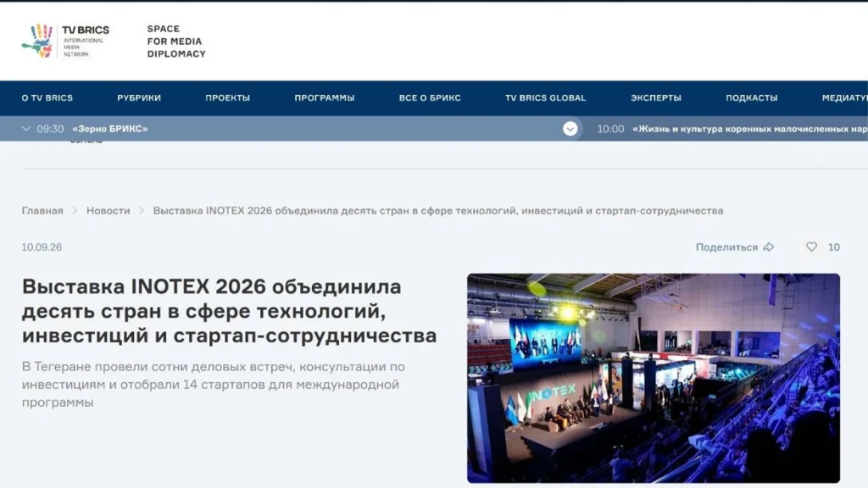Click the 09:30 schedule time

[x=50, y=129]
